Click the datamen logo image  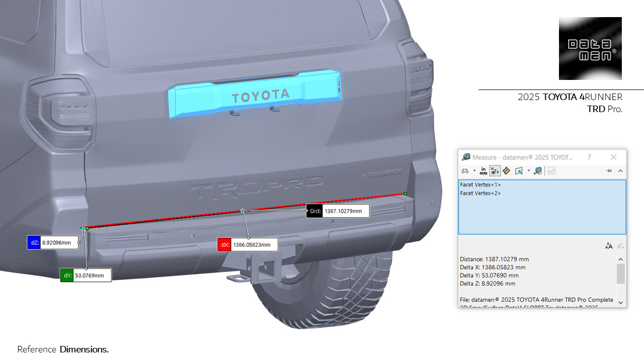click(590, 48)
